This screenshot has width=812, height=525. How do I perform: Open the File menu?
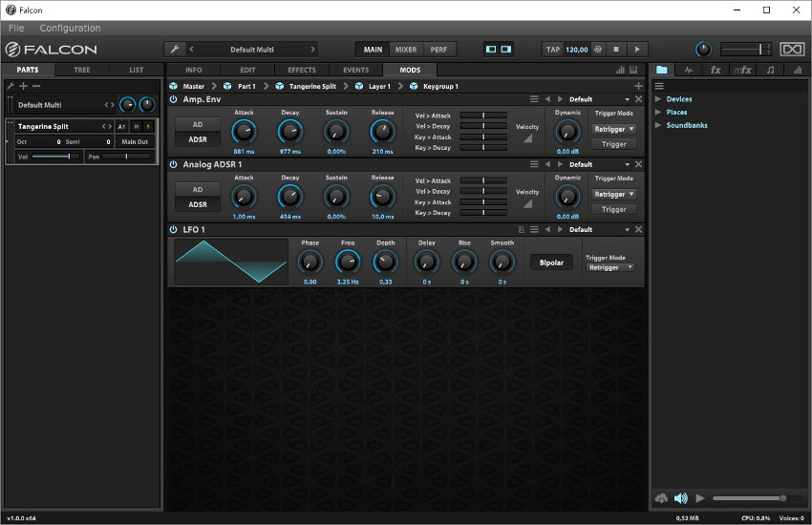[16, 29]
